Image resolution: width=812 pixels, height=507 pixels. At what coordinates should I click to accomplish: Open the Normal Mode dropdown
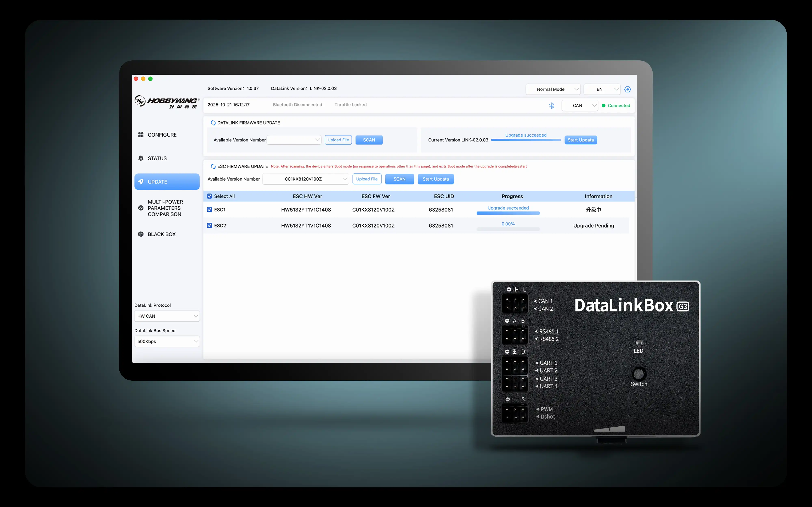(553, 89)
